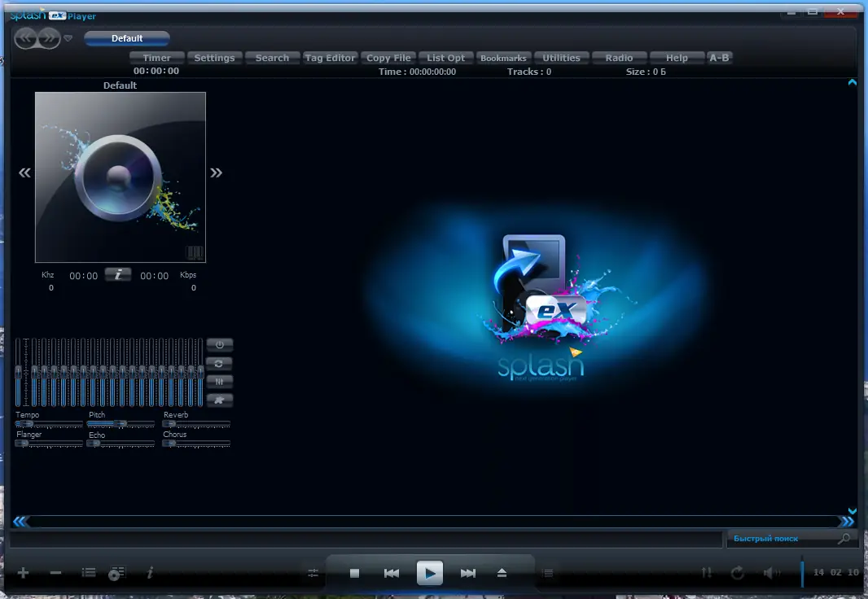Adjust the Tempo slider
The height and width of the screenshot is (599, 868).
tap(49, 424)
